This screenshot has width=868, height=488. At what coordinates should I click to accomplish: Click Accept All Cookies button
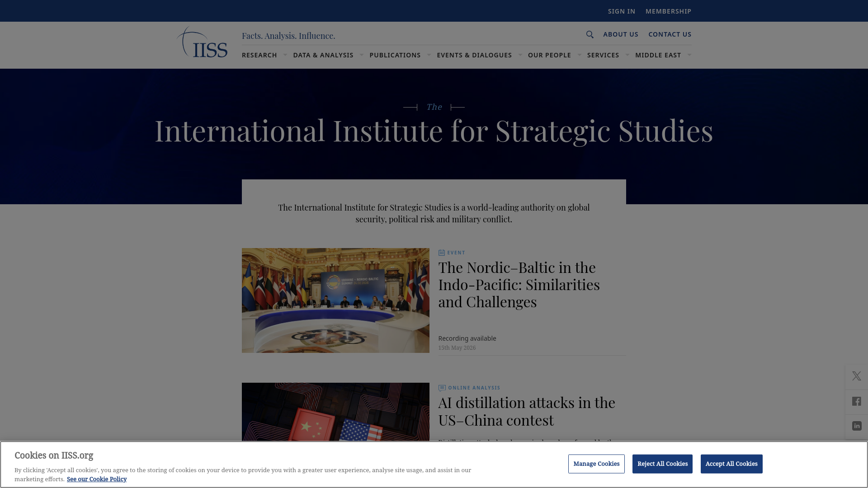coord(731,464)
